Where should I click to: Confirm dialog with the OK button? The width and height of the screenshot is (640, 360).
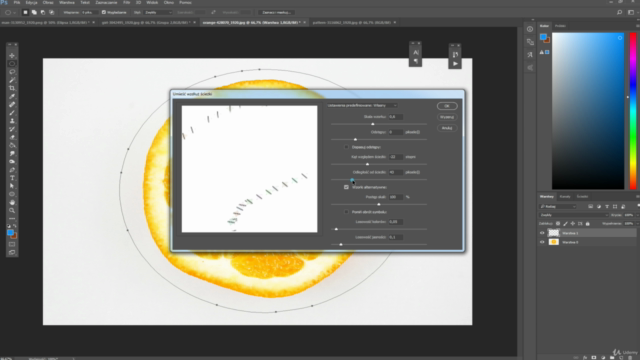pos(447,106)
